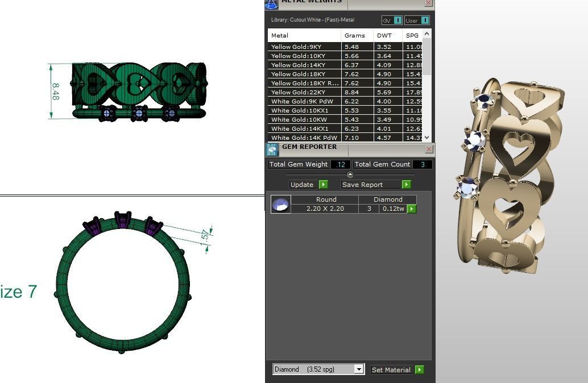
Task: Click the green arrow beside 0.12tw
Action: tap(412, 209)
